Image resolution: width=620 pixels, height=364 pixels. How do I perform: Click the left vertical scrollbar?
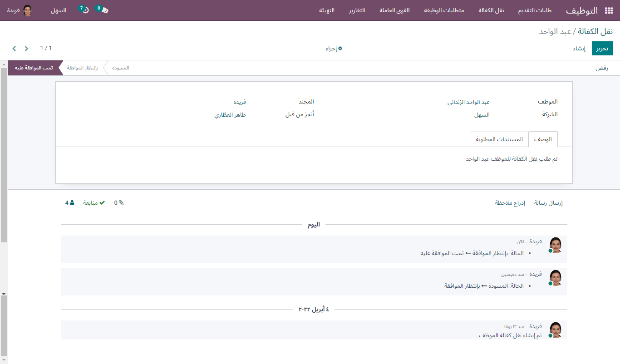[x=4, y=154]
